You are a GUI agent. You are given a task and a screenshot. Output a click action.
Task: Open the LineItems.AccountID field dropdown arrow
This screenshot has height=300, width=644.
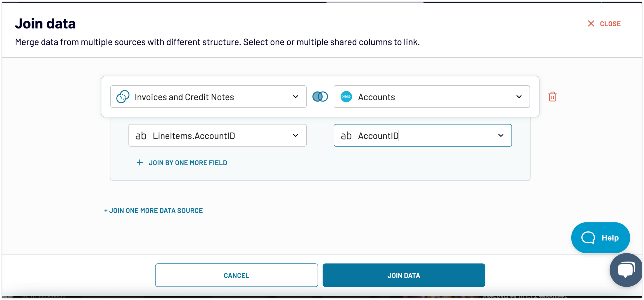295,135
